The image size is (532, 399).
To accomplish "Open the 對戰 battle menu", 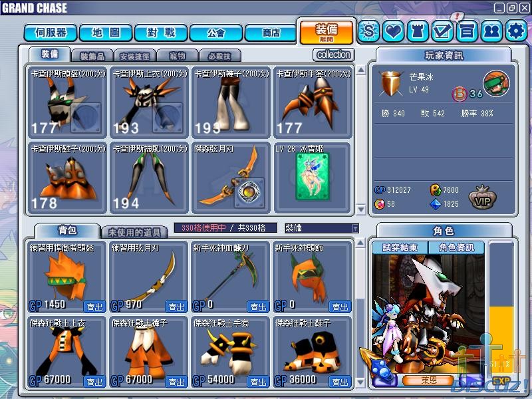I will point(161,33).
